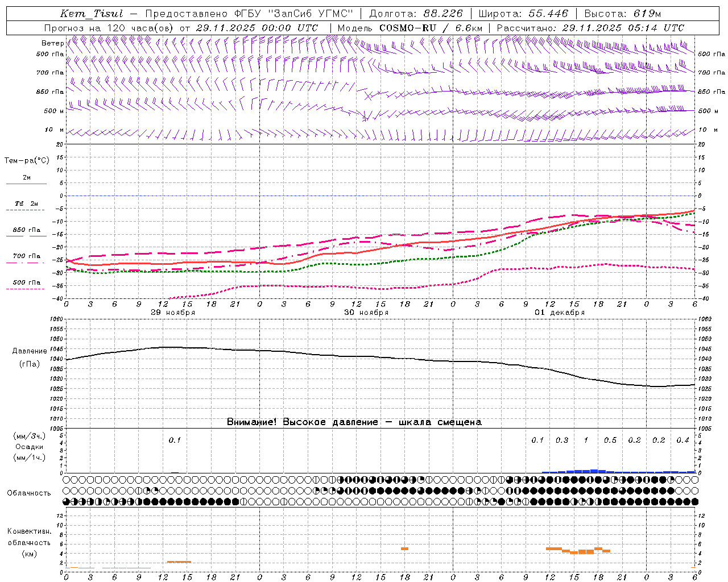728x582 pixels.
Task: Click the station name Kem_Tisui in the header
Action: point(91,14)
